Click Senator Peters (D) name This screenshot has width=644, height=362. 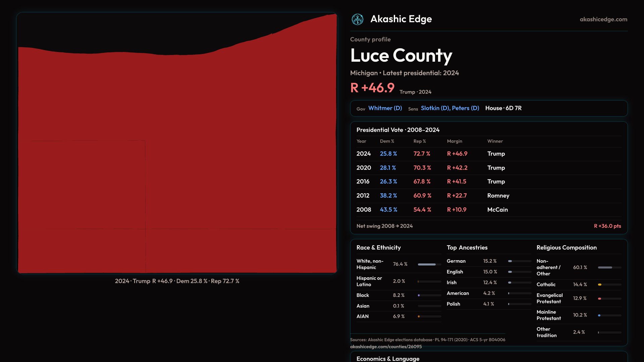(x=465, y=108)
